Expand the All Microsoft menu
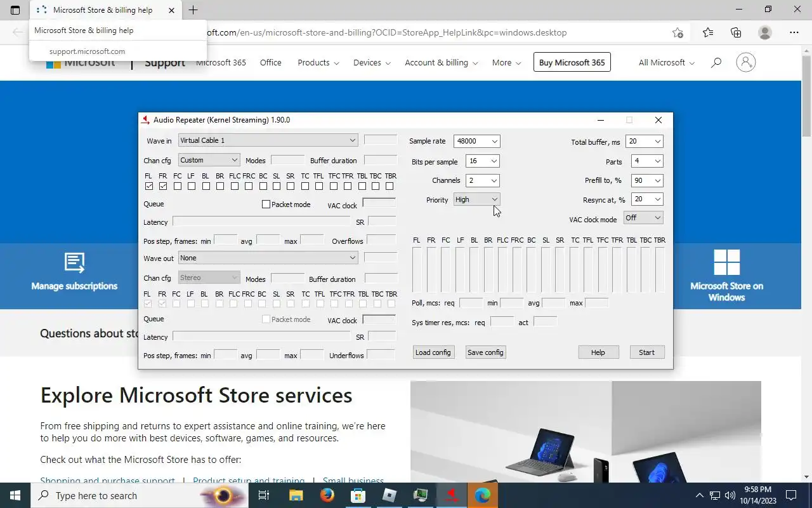The image size is (812, 508). coord(667,62)
